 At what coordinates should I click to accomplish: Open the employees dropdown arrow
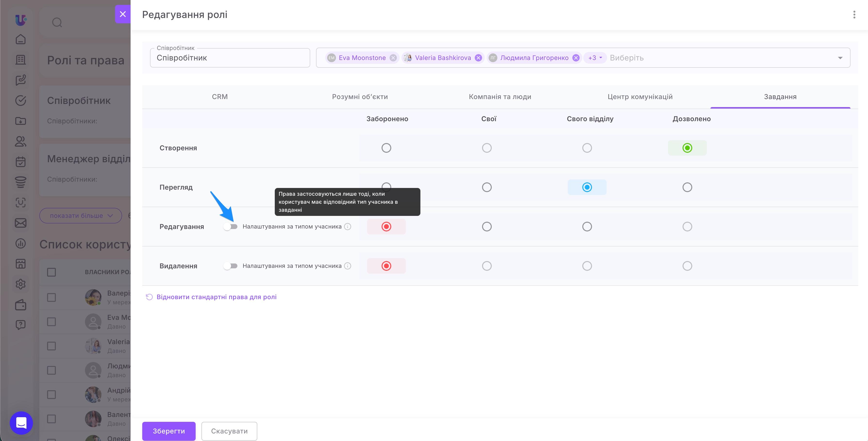coord(840,58)
